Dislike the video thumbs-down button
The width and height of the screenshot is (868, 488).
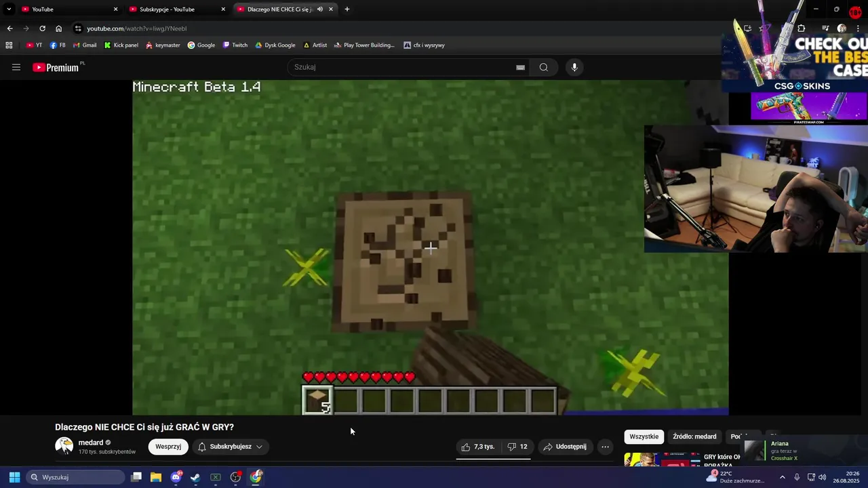[x=517, y=447]
